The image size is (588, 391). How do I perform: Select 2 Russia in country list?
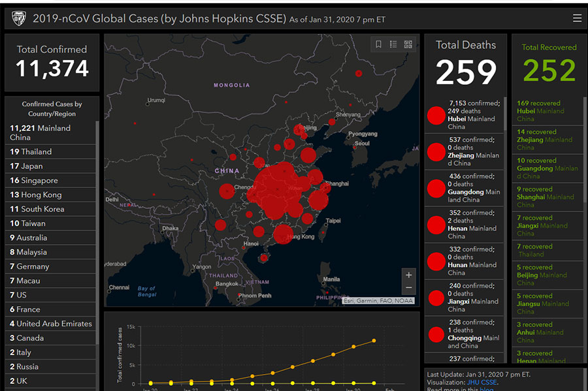point(50,367)
